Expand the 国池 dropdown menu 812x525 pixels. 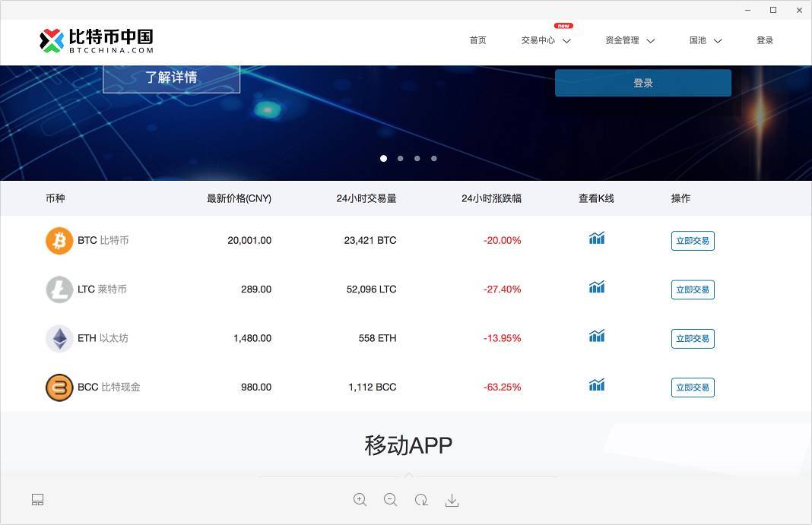coord(704,40)
